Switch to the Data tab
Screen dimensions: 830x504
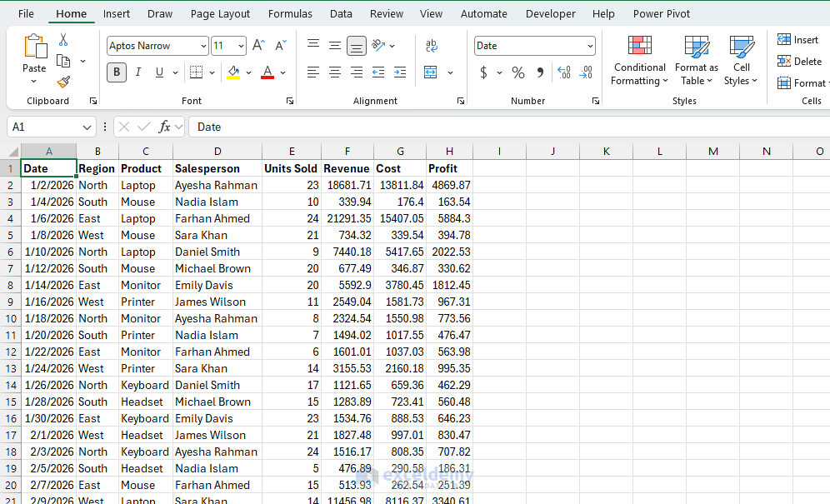point(341,14)
